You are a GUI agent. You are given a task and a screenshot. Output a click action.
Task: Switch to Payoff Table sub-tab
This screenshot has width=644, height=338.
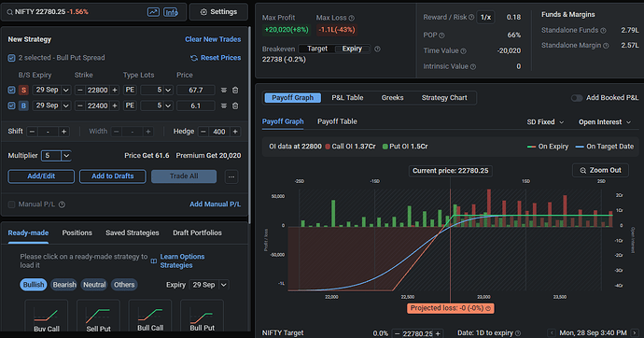pyautogui.click(x=337, y=121)
